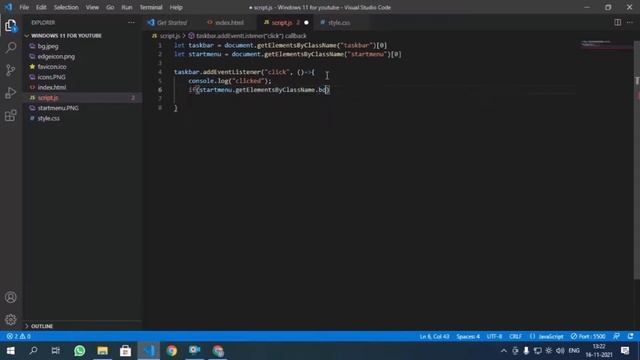640x360 pixels.
Task: Open the Windows action center icon
Action: click(625, 351)
